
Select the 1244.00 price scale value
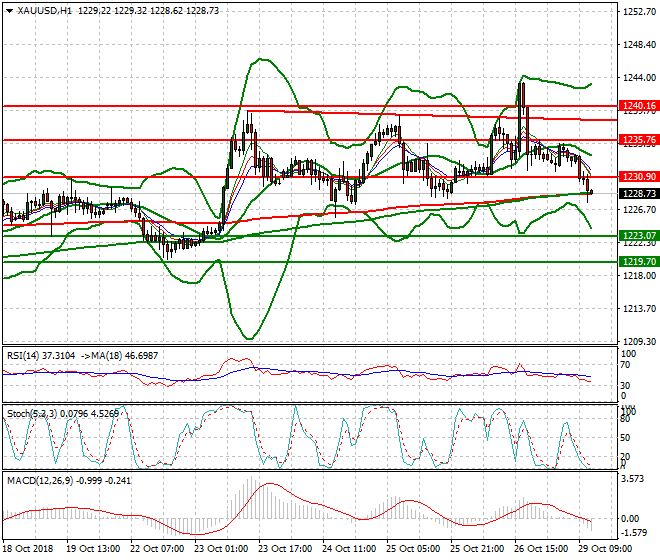[x=639, y=78]
